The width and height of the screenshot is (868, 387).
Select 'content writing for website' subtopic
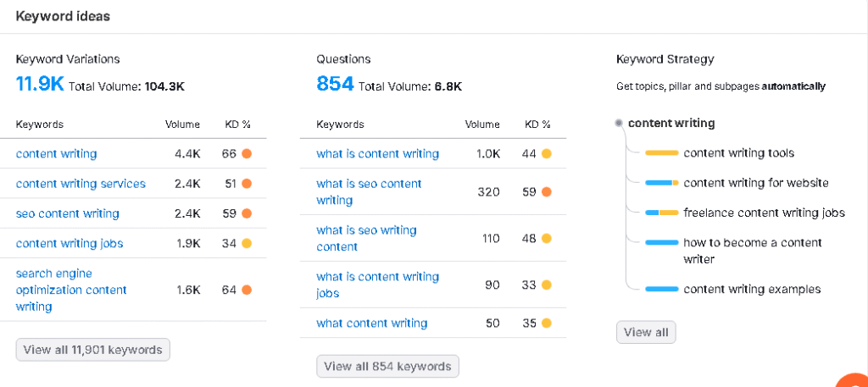pos(755,183)
